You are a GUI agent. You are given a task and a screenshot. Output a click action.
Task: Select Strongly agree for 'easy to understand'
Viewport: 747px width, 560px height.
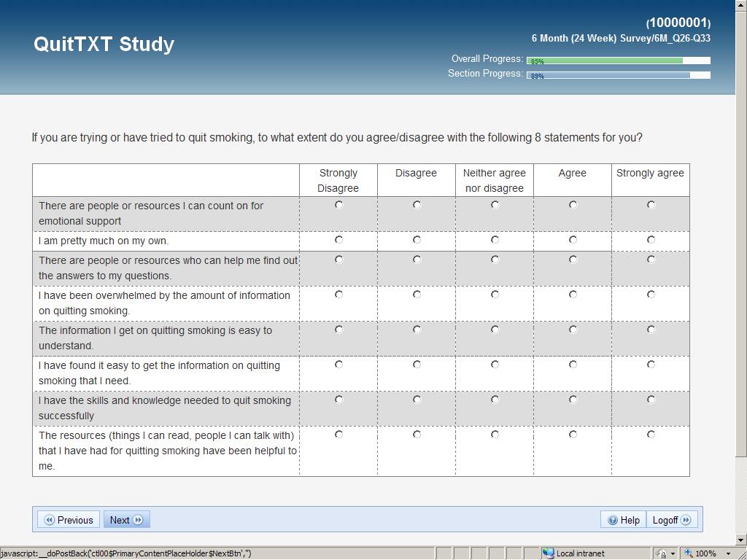click(651, 330)
